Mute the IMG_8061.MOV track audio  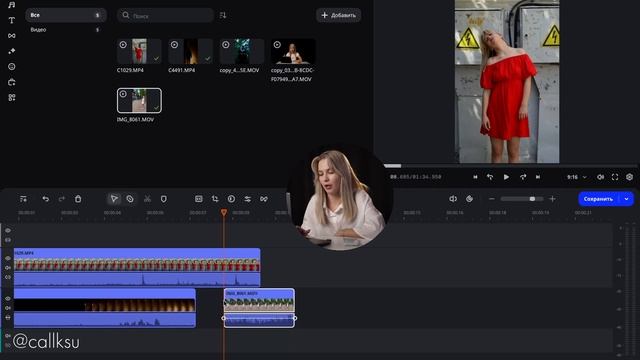tap(8, 308)
